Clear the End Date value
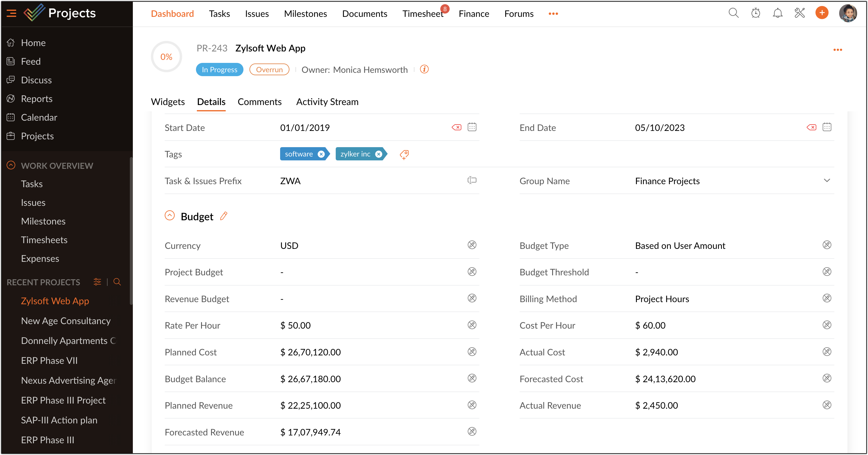The image size is (868, 455). click(x=811, y=127)
